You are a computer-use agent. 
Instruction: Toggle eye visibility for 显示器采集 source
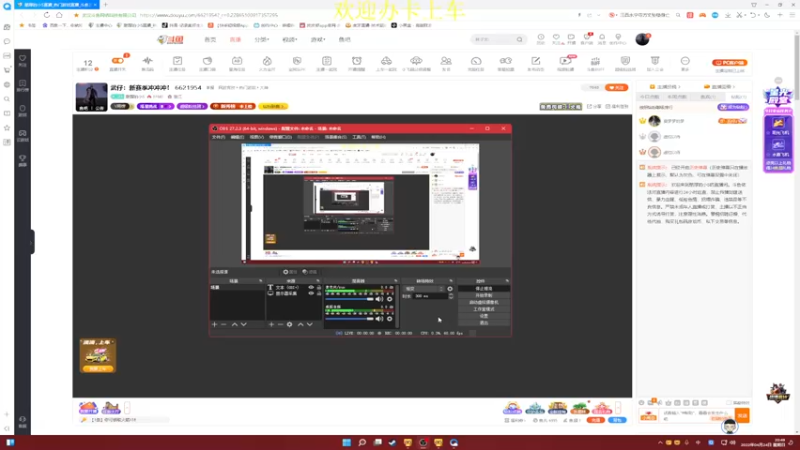tap(311, 293)
